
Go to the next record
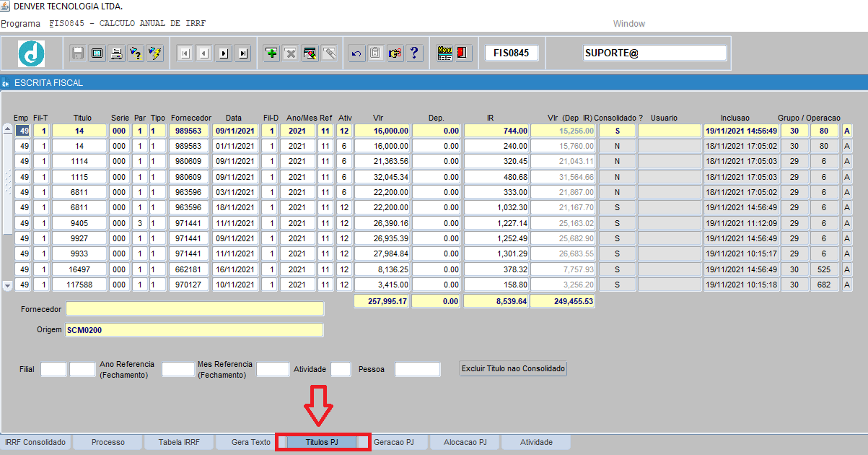point(224,53)
